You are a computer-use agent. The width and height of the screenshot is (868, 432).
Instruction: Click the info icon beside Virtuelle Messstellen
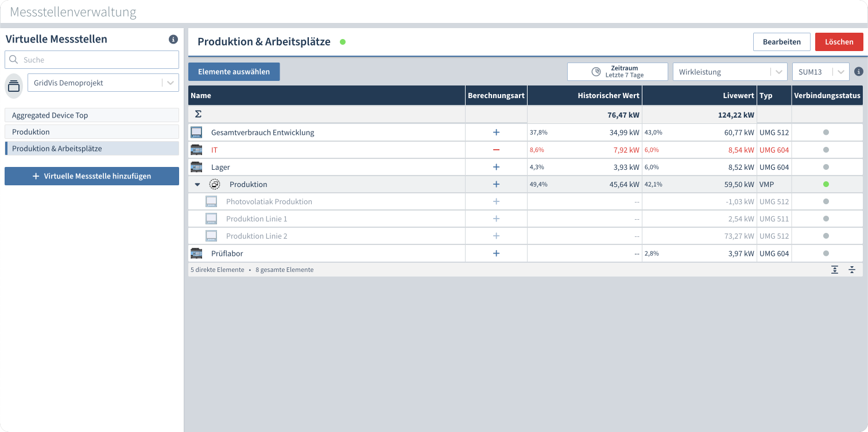point(173,40)
